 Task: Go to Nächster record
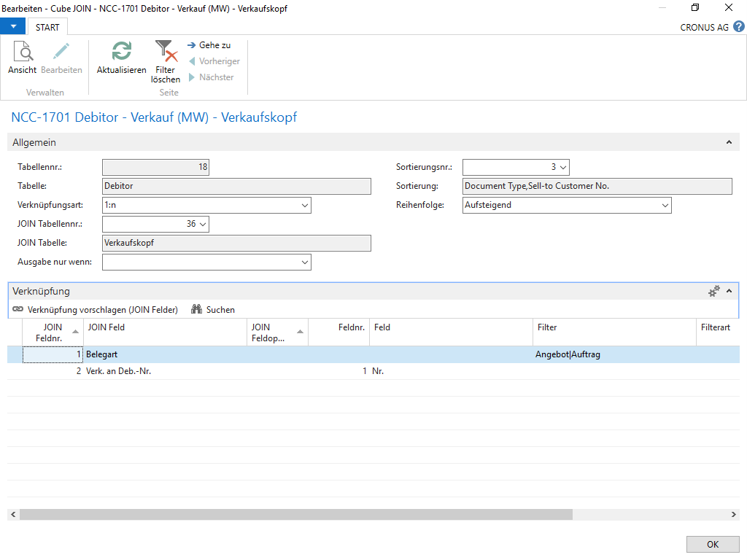pos(212,77)
